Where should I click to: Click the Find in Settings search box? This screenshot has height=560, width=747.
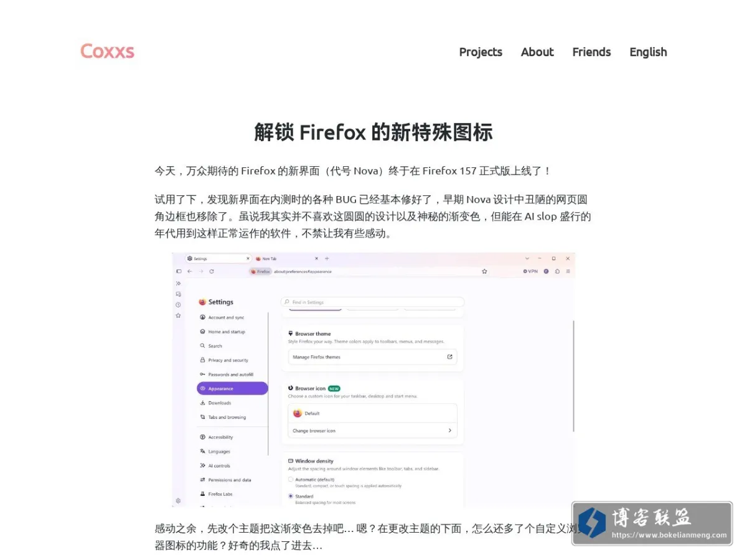[x=372, y=302]
